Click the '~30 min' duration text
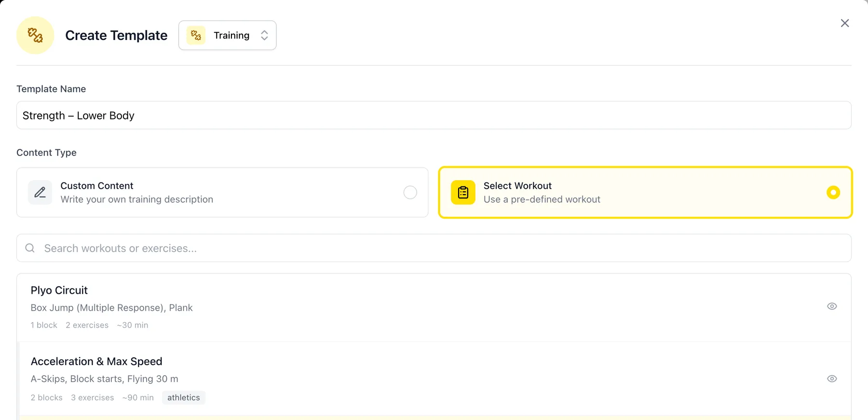 (133, 325)
